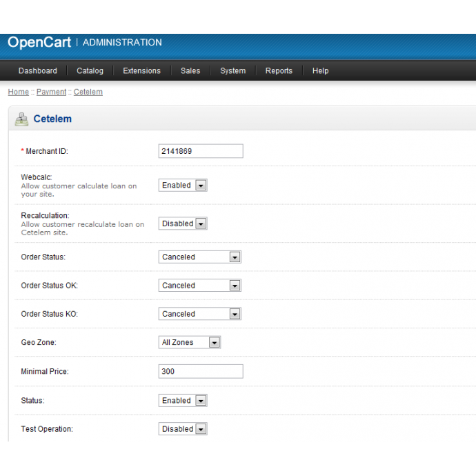Screen dimensions: 476x476
Task: Click the Minimal Price input field
Action: (x=201, y=371)
